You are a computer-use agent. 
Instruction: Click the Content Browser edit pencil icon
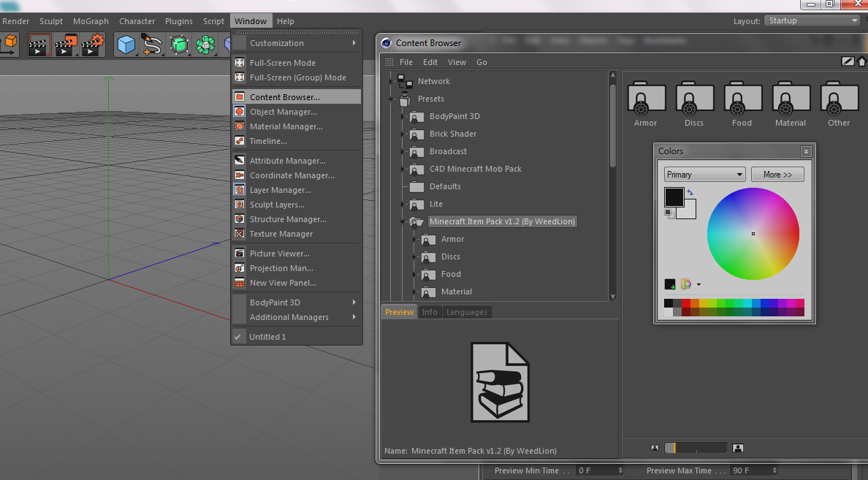[x=848, y=61]
